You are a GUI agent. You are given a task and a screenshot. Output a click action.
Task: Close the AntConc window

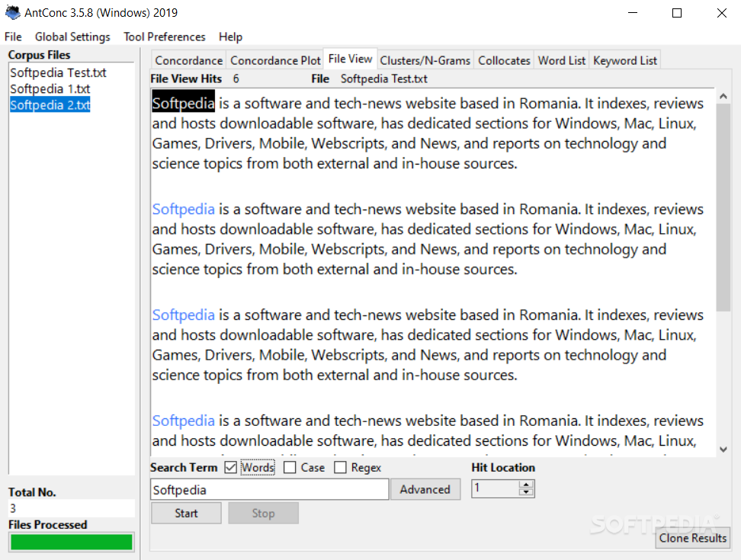click(x=721, y=13)
